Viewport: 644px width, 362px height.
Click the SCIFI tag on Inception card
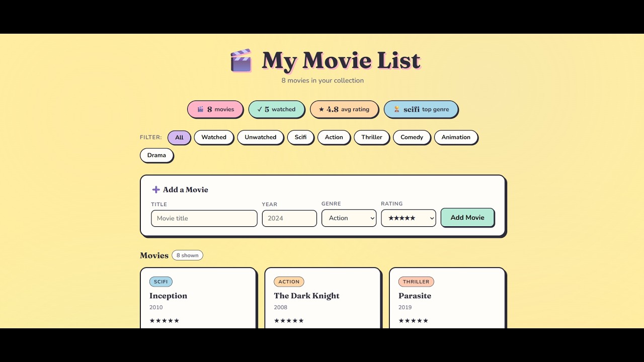pos(161,282)
